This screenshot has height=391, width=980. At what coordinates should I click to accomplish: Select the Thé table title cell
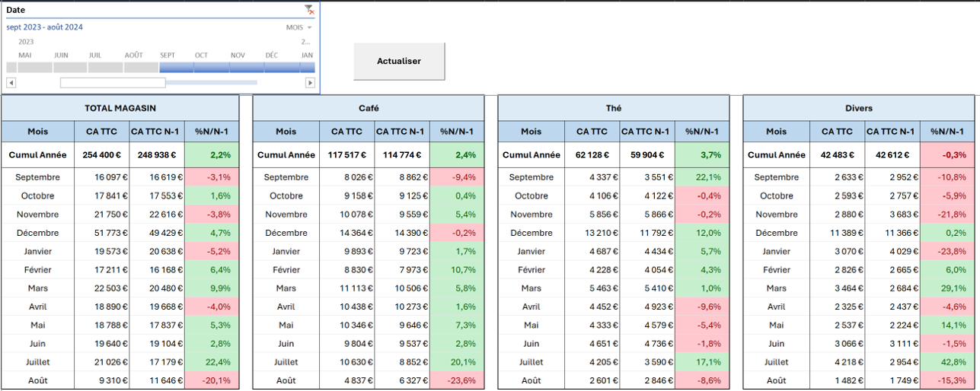pos(614,109)
